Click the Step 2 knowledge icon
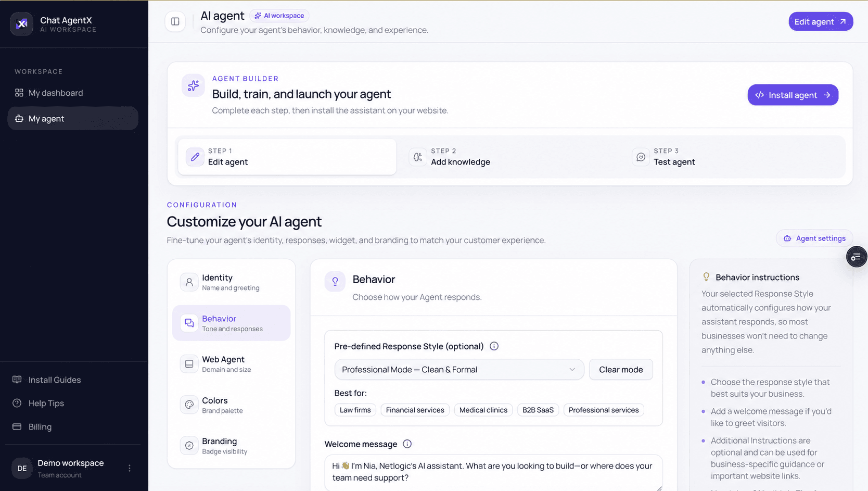The height and width of the screenshot is (491, 868). tap(418, 157)
